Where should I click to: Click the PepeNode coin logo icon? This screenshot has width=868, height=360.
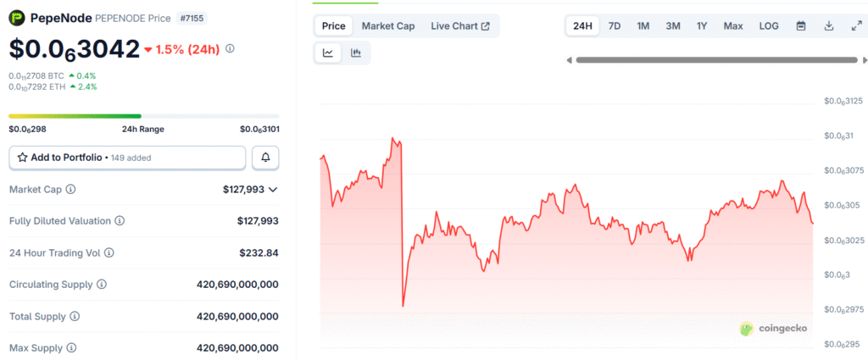click(x=17, y=19)
